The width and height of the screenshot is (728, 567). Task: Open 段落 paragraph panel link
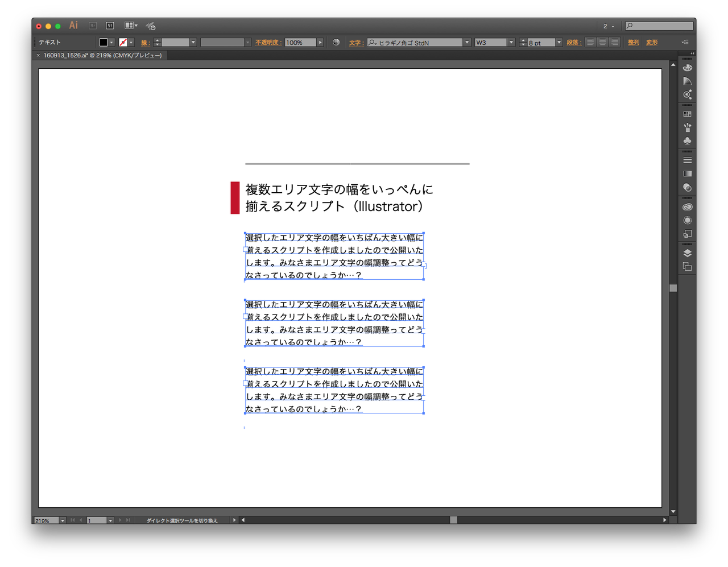click(573, 43)
